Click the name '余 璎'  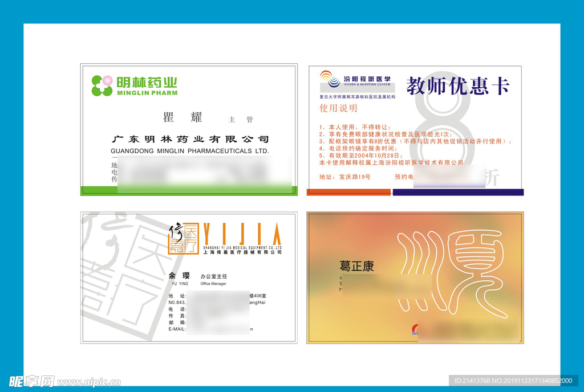(x=179, y=276)
